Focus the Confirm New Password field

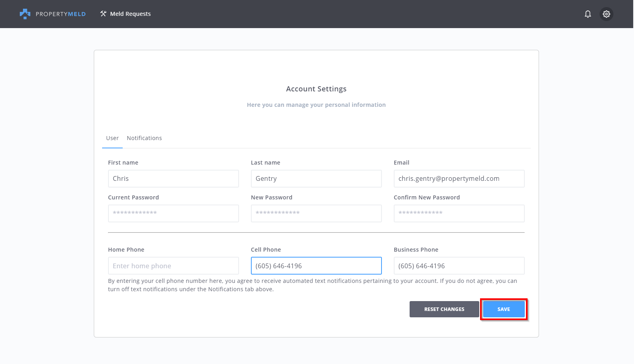click(x=459, y=214)
